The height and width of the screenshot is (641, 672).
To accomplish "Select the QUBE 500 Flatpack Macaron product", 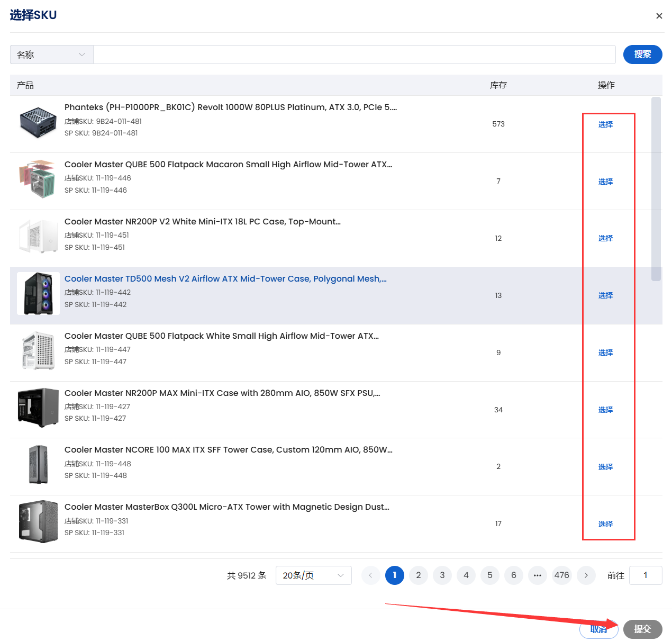I will pyautogui.click(x=605, y=182).
